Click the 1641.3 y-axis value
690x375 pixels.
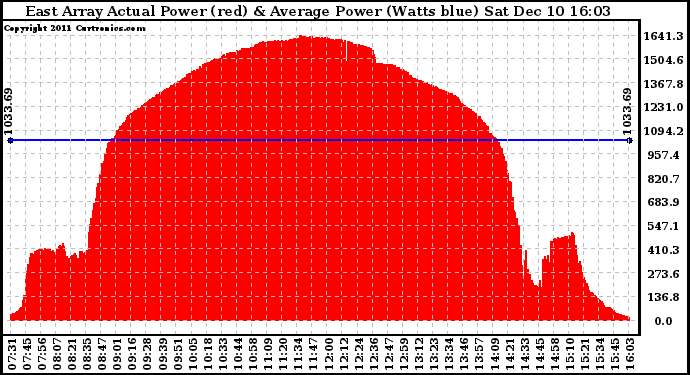[x=664, y=36]
